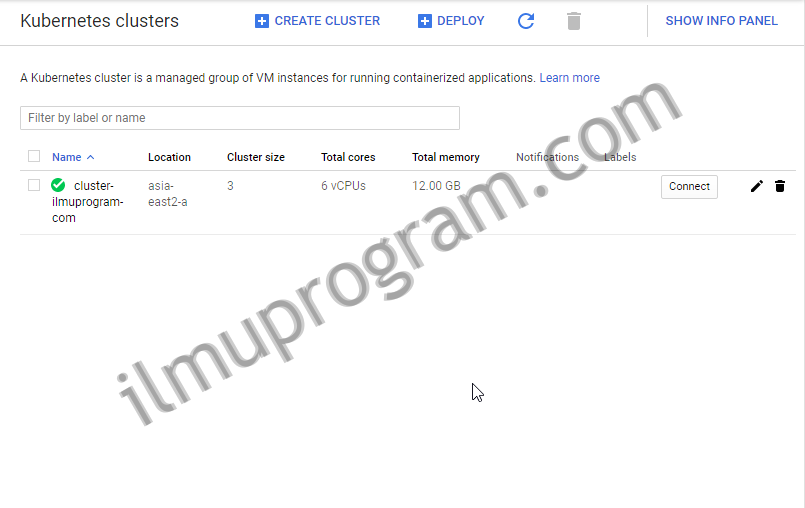Viewport: 805px width, 508px height.
Task: Select the 6 vCPUs cell
Action: coord(343,186)
